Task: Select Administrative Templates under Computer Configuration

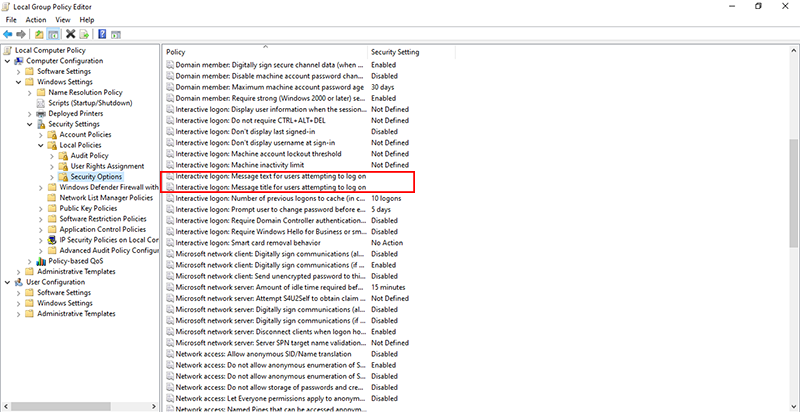Action: [76, 272]
